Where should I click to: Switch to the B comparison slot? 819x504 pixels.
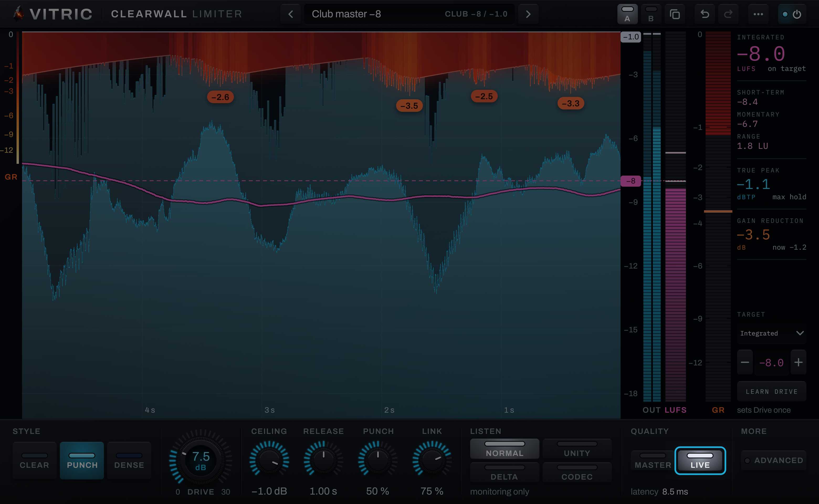click(651, 14)
